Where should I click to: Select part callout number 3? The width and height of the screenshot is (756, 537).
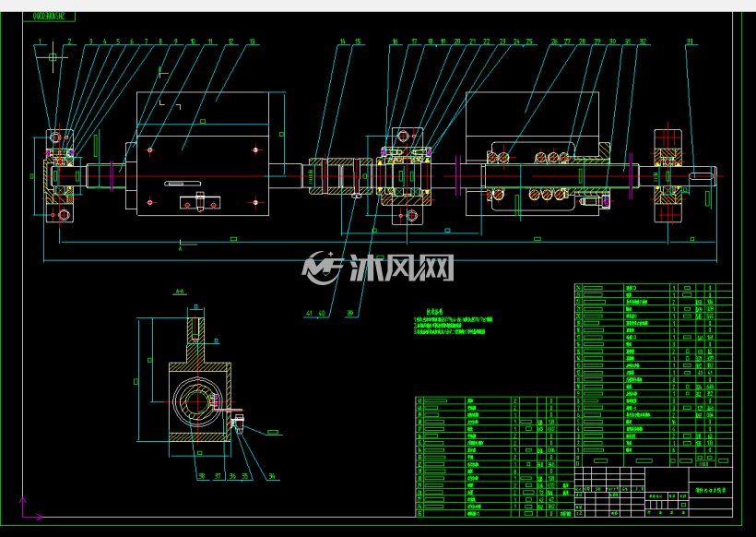tap(90, 42)
